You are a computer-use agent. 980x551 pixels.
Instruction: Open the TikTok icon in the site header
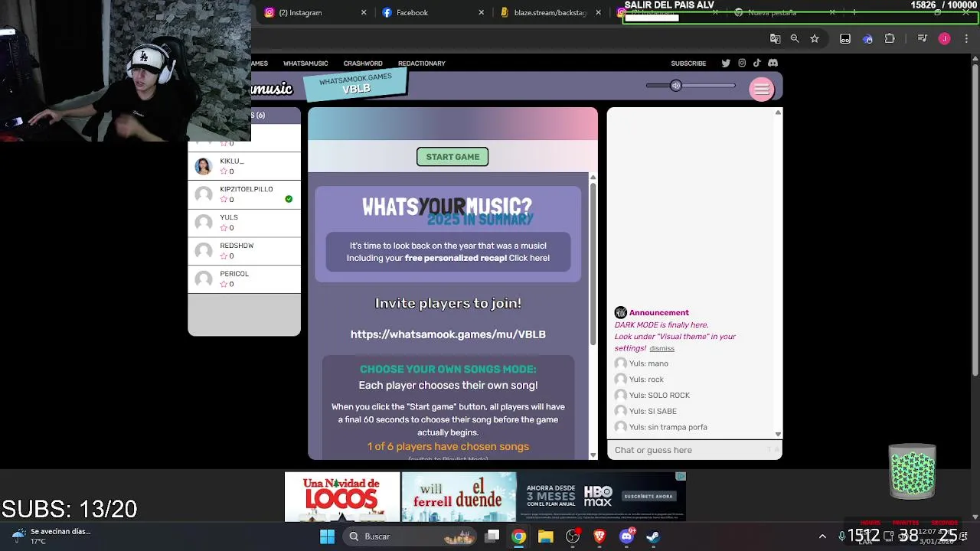(x=756, y=63)
